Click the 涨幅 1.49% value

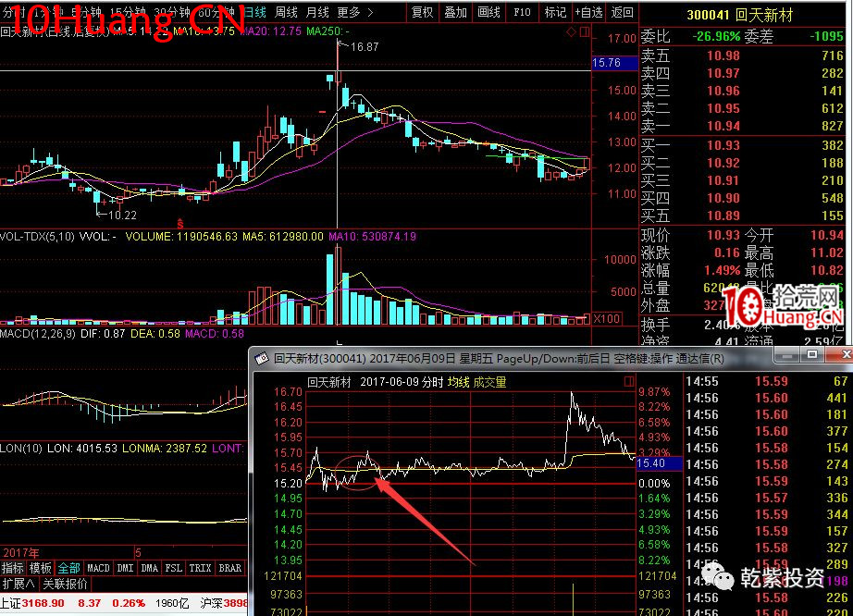(722, 270)
